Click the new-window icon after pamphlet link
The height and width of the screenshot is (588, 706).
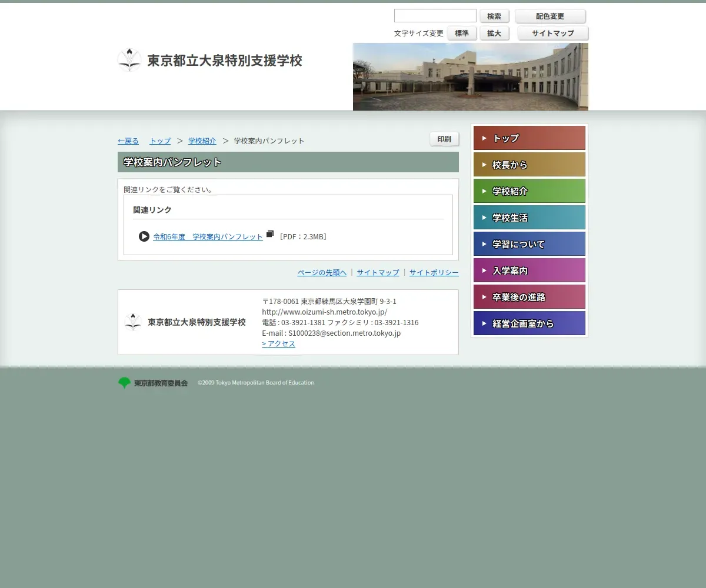tap(270, 234)
